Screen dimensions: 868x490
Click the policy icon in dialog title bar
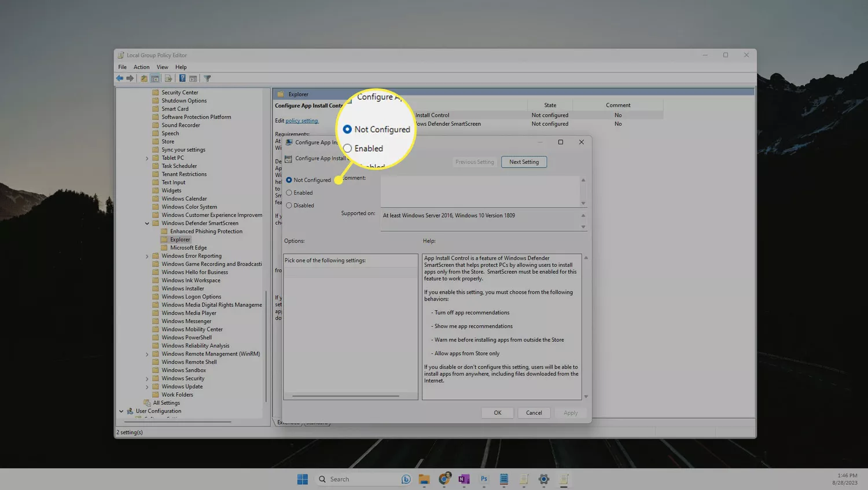coord(289,142)
